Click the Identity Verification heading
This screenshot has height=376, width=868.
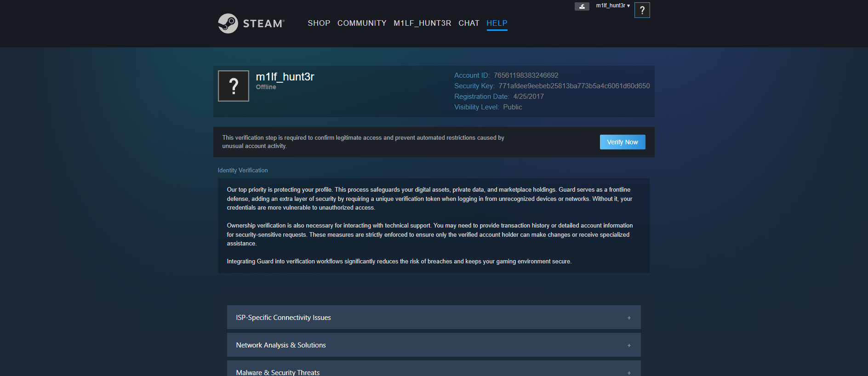coord(243,170)
